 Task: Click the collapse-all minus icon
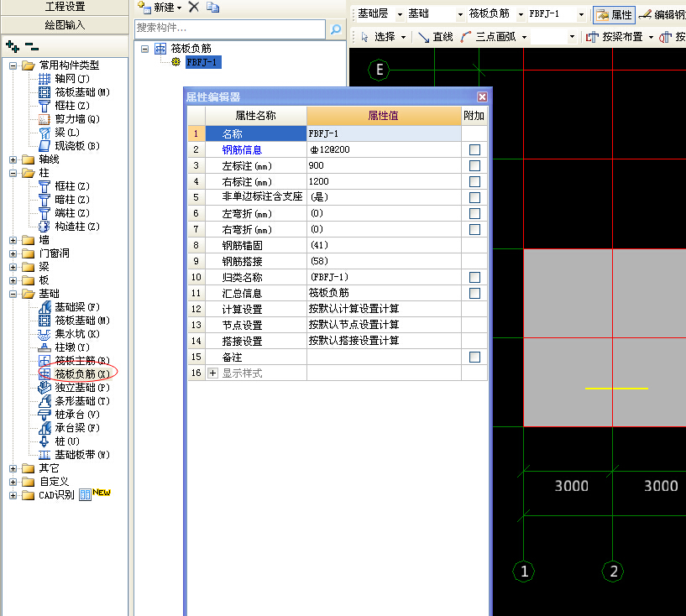pos(32,46)
